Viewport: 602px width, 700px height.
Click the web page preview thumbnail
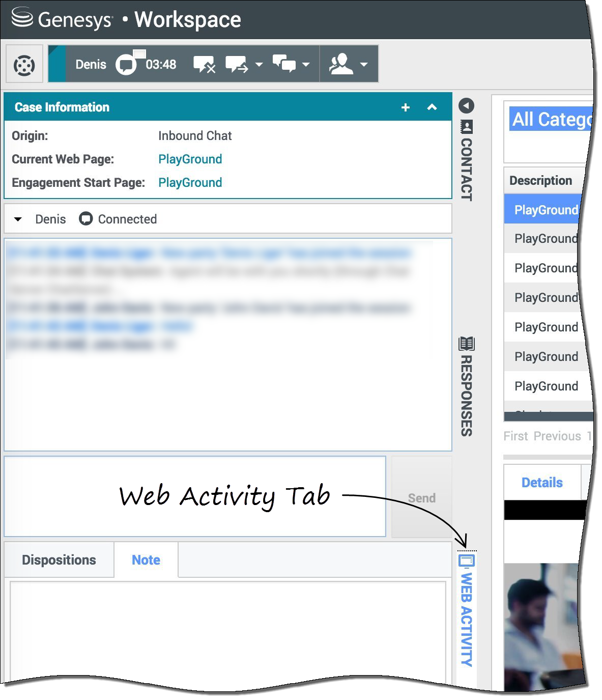tap(543, 626)
